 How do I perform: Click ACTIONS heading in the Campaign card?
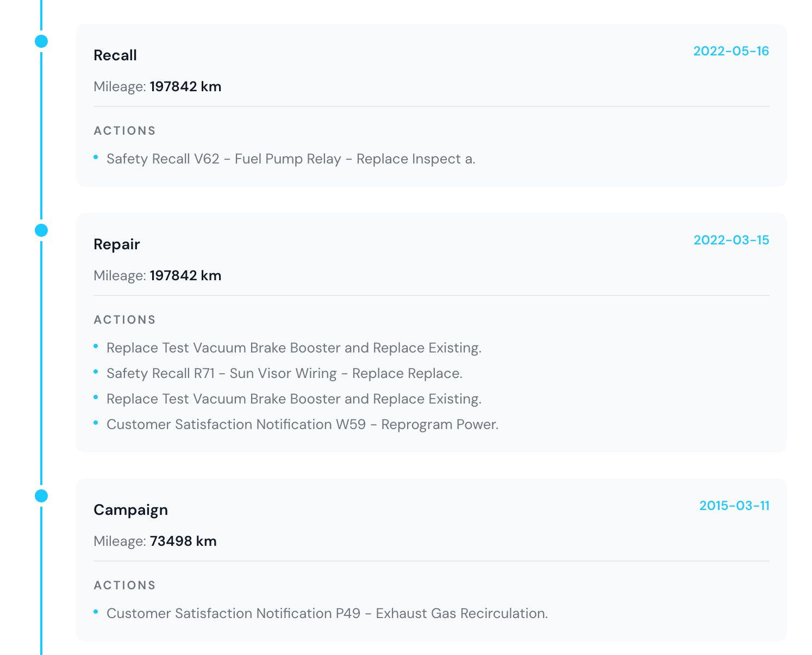(x=125, y=585)
